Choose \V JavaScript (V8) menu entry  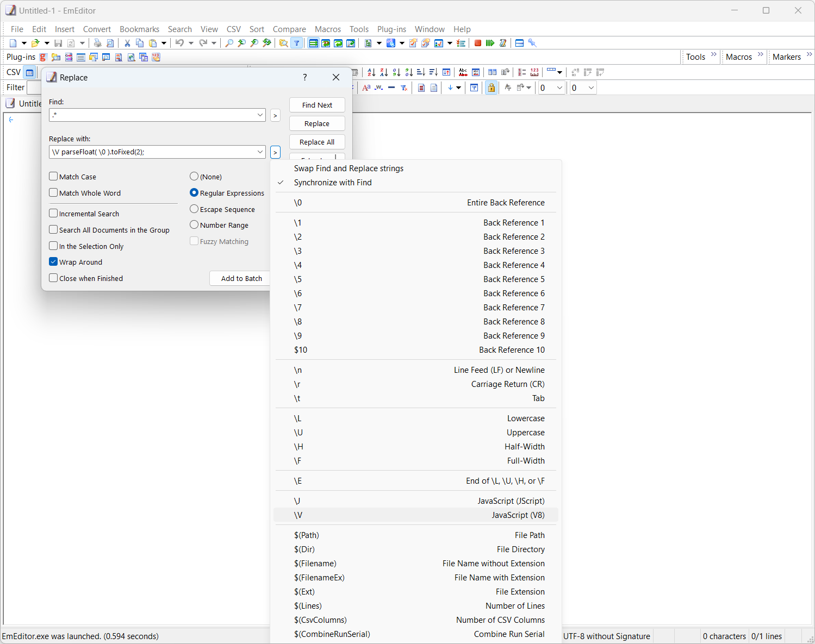click(416, 515)
